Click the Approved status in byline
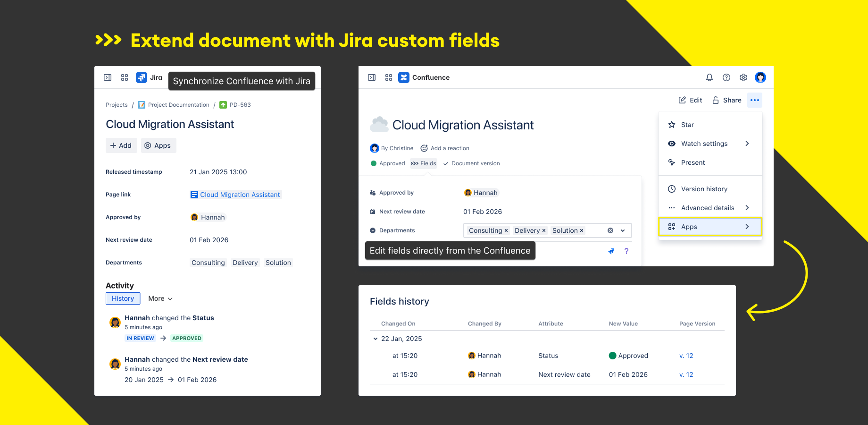This screenshot has height=425, width=868. click(388, 163)
